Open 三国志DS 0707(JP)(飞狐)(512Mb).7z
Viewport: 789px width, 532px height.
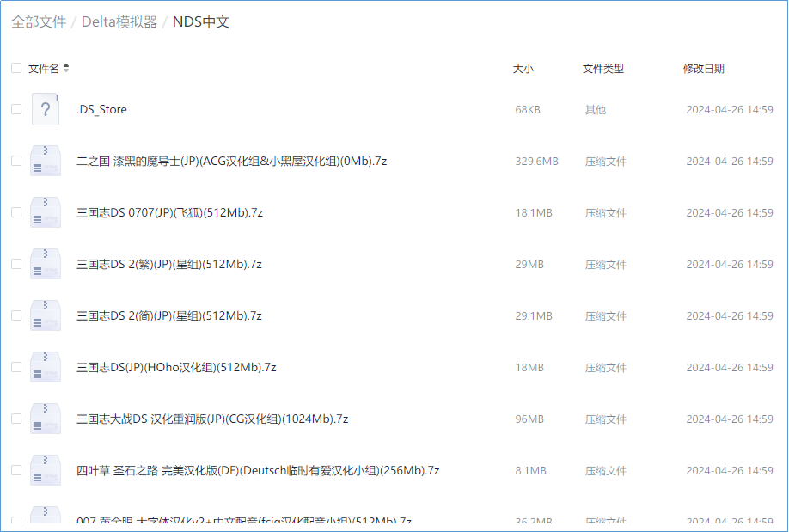tap(169, 213)
